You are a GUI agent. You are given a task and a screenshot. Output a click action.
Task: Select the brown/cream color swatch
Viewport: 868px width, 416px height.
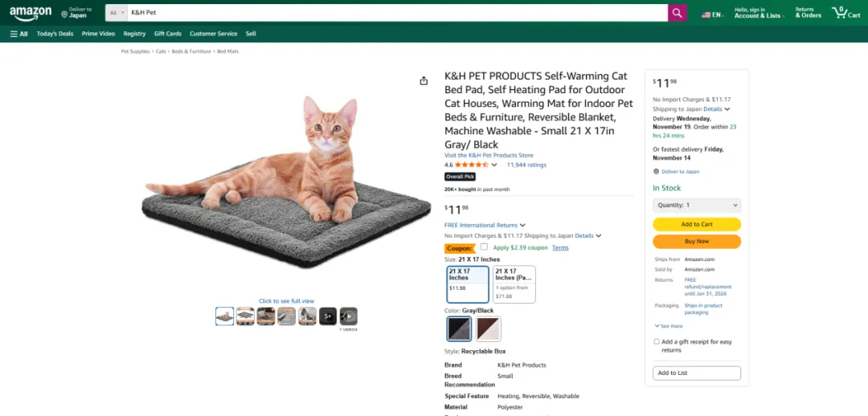pyautogui.click(x=488, y=328)
